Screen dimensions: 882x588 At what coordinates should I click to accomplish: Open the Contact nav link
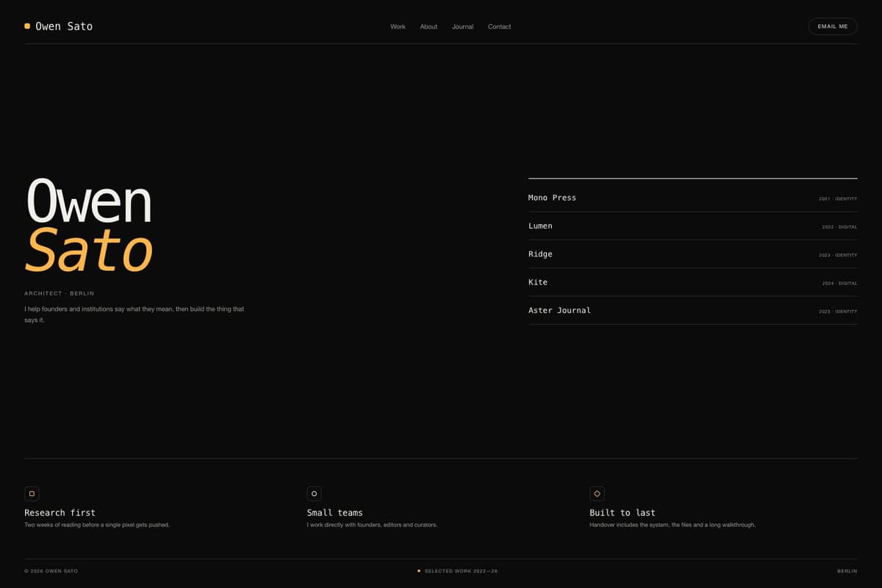coord(499,26)
